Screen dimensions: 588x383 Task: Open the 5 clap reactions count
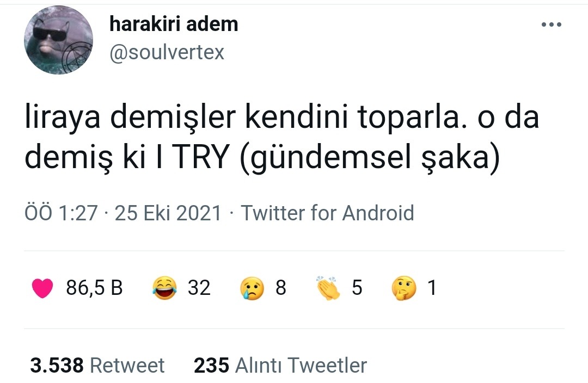357,288
